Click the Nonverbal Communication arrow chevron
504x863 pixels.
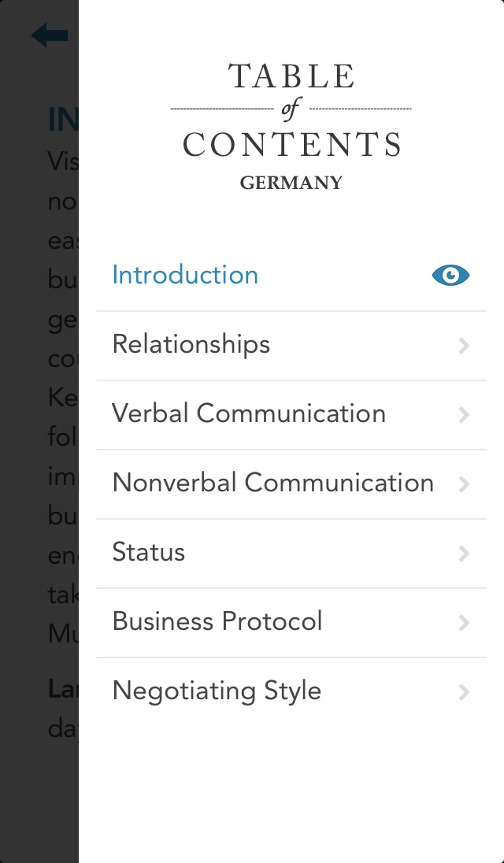click(x=464, y=483)
